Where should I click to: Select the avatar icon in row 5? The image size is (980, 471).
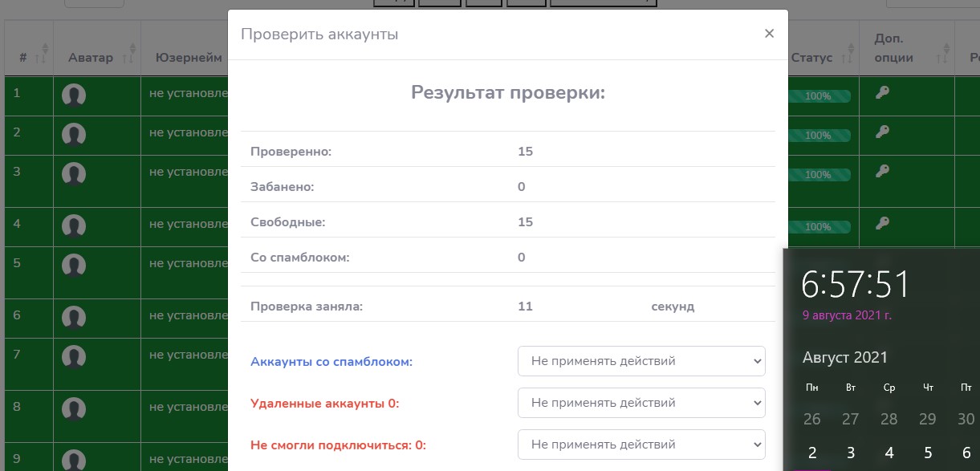pyautogui.click(x=74, y=266)
